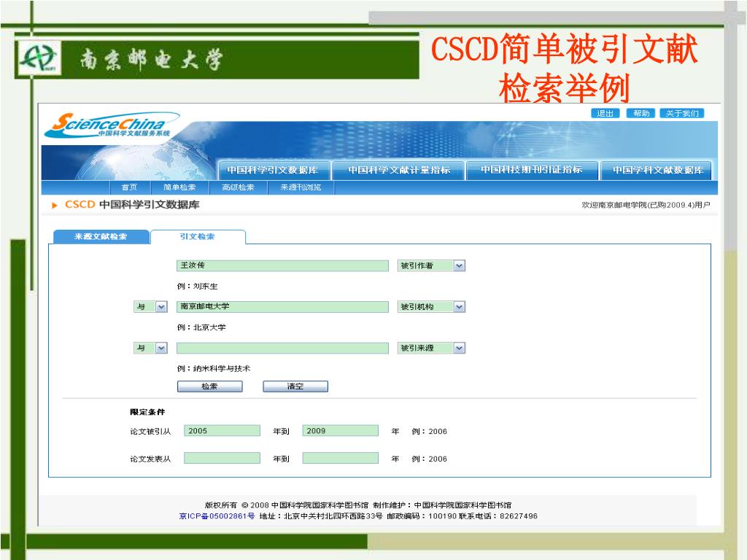
Task: Click the Nanjing university emblem logo
Action: point(38,58)
